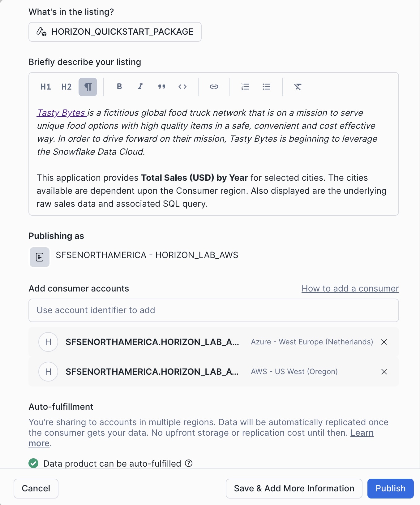
Task: Create a numbered list
Action: coord(245,87)
